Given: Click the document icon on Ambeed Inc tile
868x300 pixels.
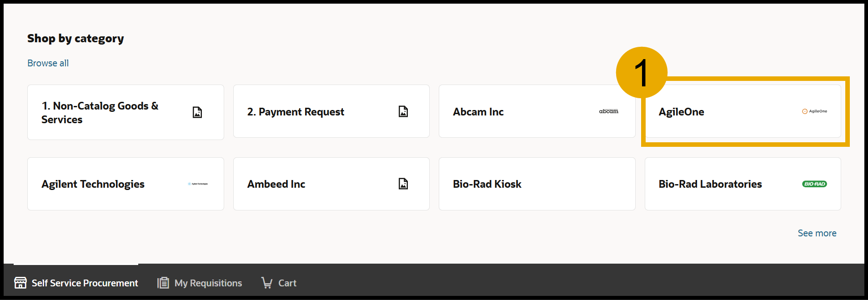Looking at the screenshot, I should click(x=403, y=184).
